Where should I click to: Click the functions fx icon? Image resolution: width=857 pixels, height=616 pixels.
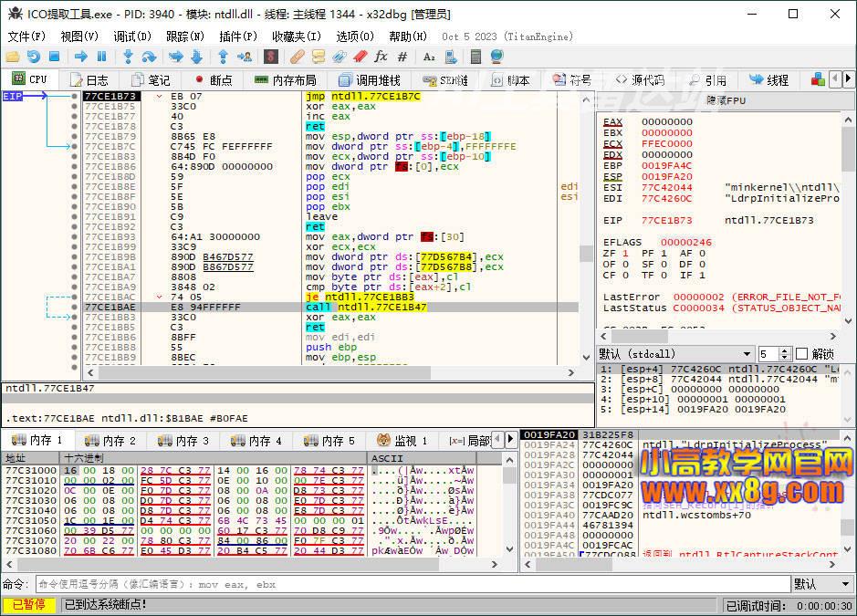point(381,57)
